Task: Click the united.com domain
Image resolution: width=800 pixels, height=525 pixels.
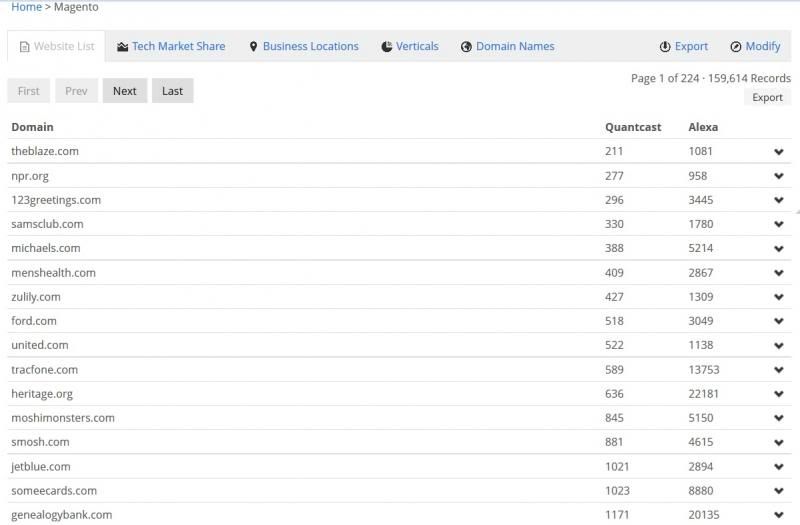Action: click(40, 345)
